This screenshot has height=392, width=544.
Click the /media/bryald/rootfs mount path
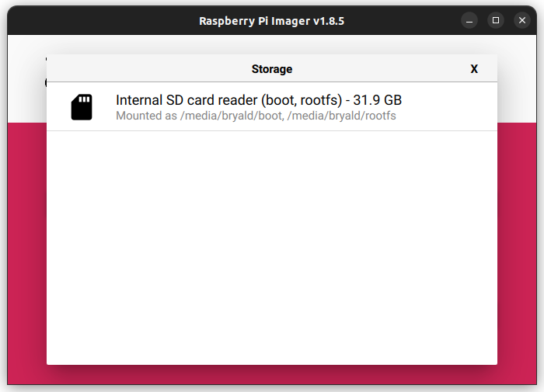(341, 116)
